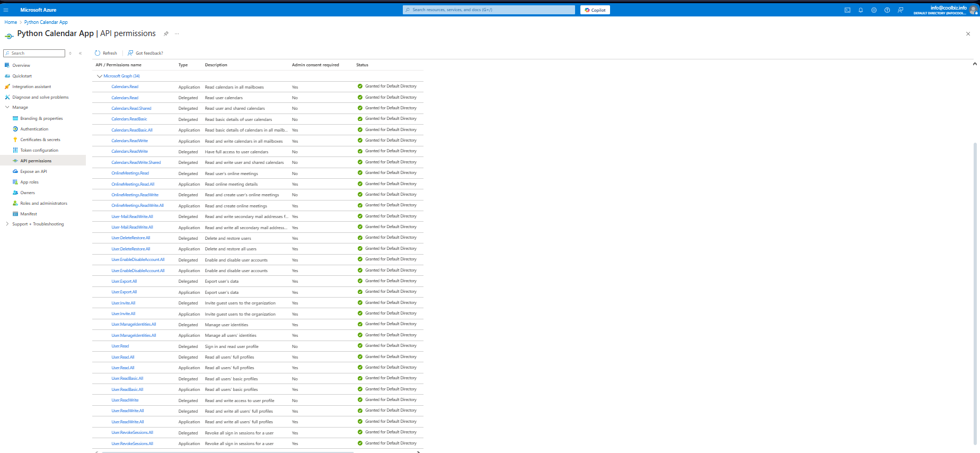Click the sidebar expand/collapse all arrows
Image resolution: width=980 pixels, height=453 pixels.
pyautogui.click(x=70, y=53)
